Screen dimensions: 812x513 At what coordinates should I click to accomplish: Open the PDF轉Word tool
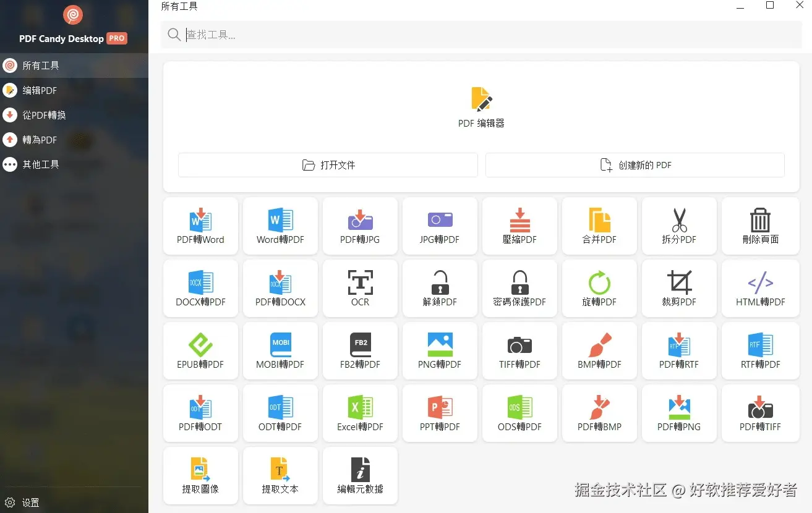tap(200, 226)
